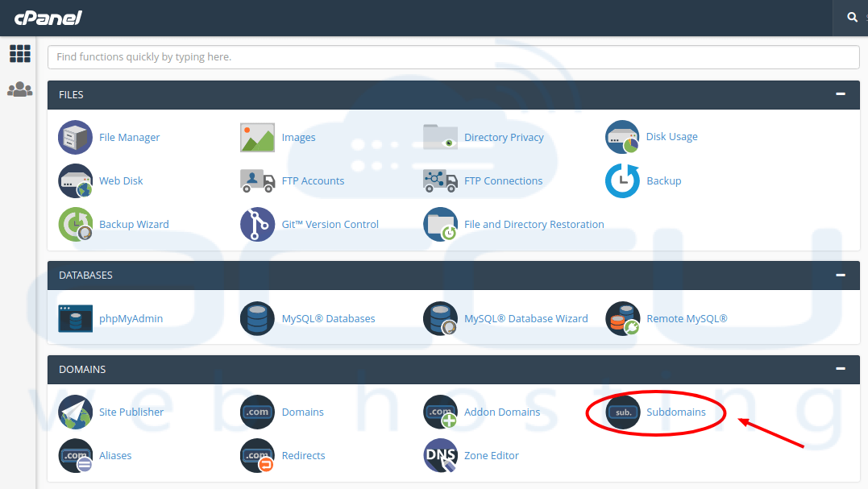Focus the Find functions search field

(454, 57)
